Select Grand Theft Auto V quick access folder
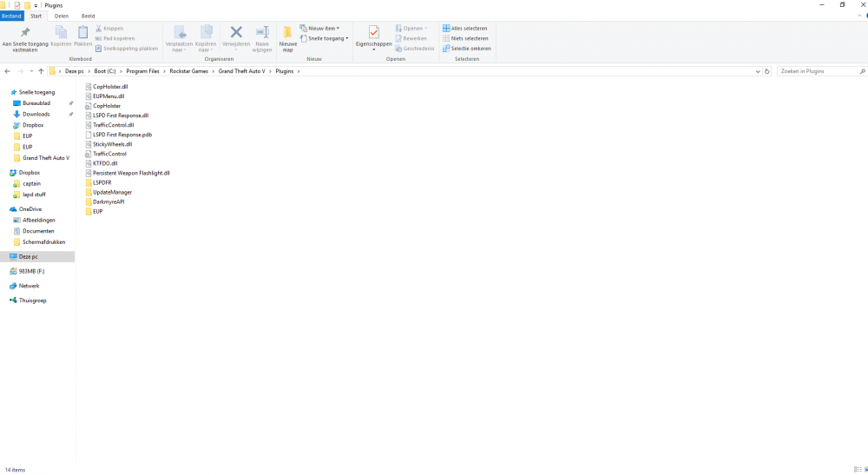This screenshot has height=475, width=868. coord(46,158)
